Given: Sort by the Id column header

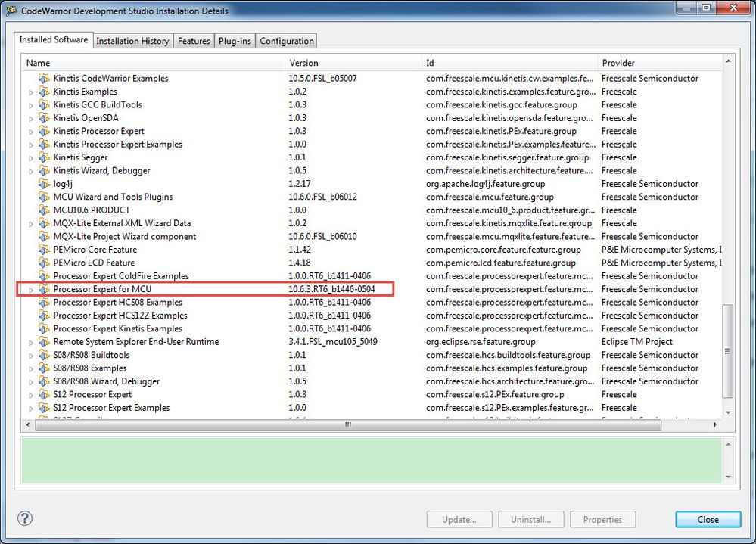Looking at the screenshot, I should 509,63.
